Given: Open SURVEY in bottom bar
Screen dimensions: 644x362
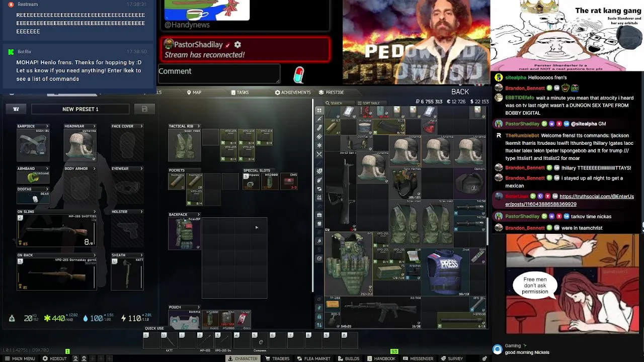Looking at the screenshot, I should click(452, 358).
